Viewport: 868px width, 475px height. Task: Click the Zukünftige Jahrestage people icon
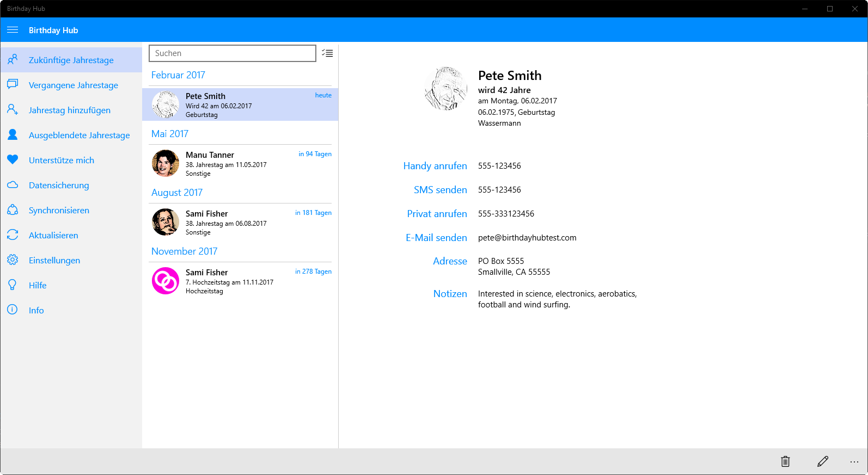13,59
